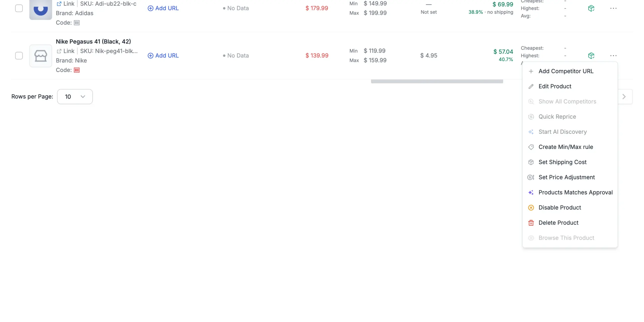Image resolution: width=644 pixels, height=322 pixels.
Task: Select Delete Product from the menu
Action: pos(570,223)
